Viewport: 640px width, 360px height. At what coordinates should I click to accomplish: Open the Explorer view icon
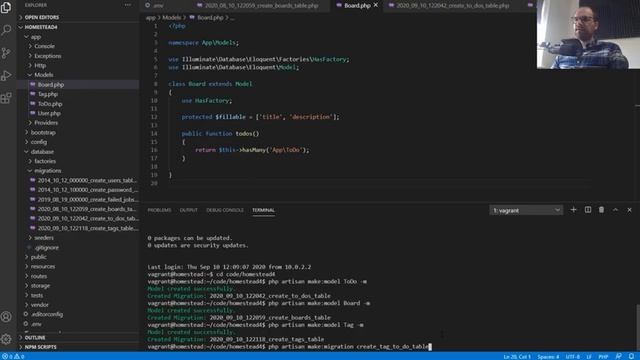tap(6, 7)
